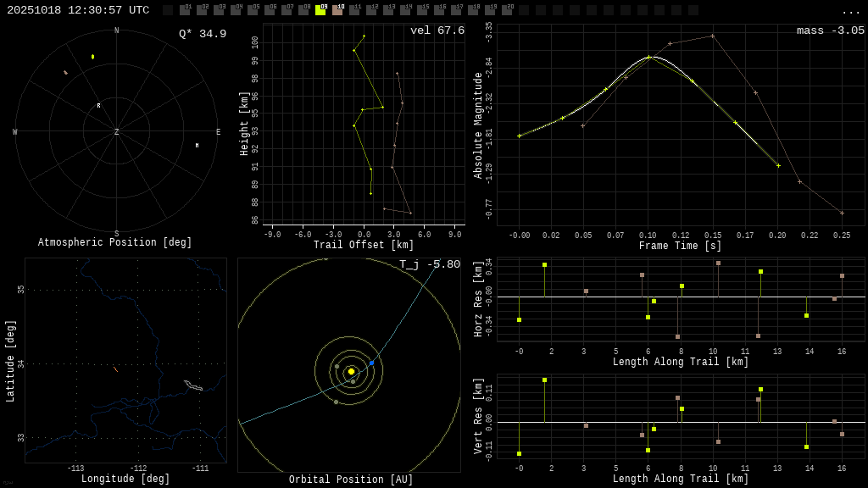Select the tan camera 10 box
The height and width of the screenshot is (488, 868).
tap(337, 10)
